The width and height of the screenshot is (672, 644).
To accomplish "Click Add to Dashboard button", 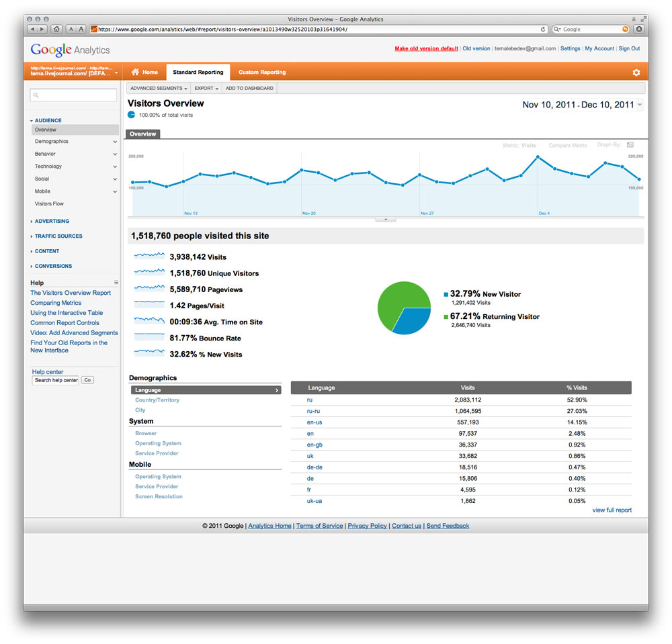I will (249, 88).
